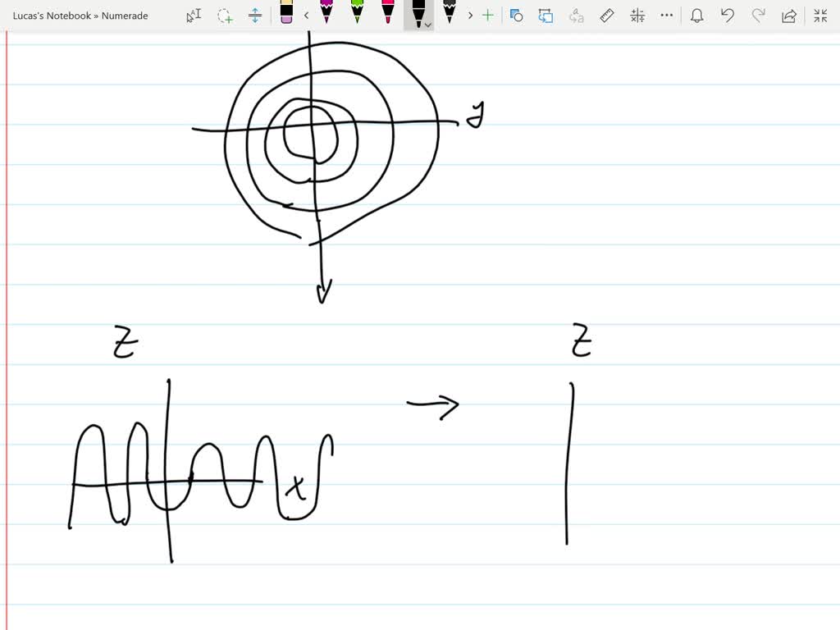
Task: Open Lucas's Notebook breadcrumb menu
Action: coord(80,16)
